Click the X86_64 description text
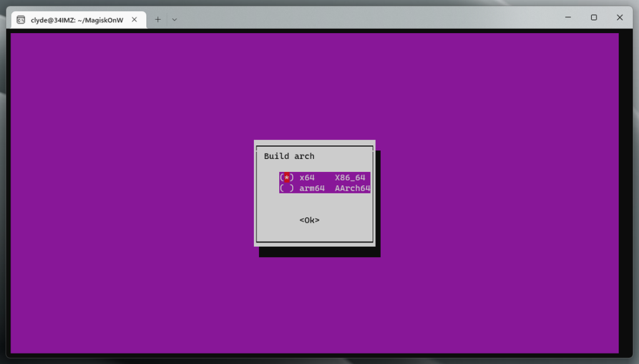The image size is (639, 364). coord(350,178)
